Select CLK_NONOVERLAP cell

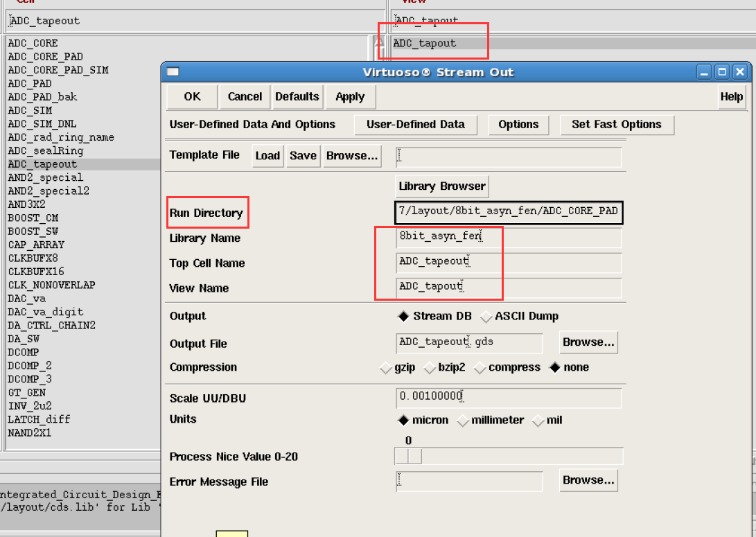[x=51, y=285]
